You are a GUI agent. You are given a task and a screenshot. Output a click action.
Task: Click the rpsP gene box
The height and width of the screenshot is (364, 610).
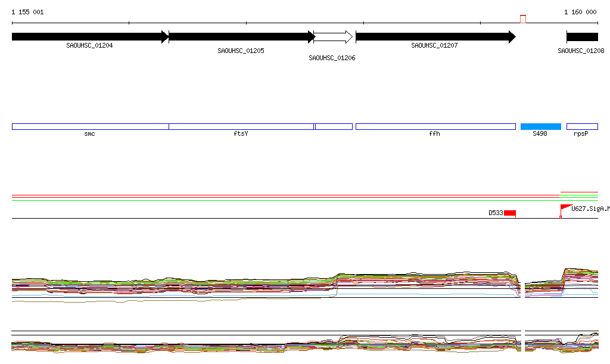click(582, 126)
